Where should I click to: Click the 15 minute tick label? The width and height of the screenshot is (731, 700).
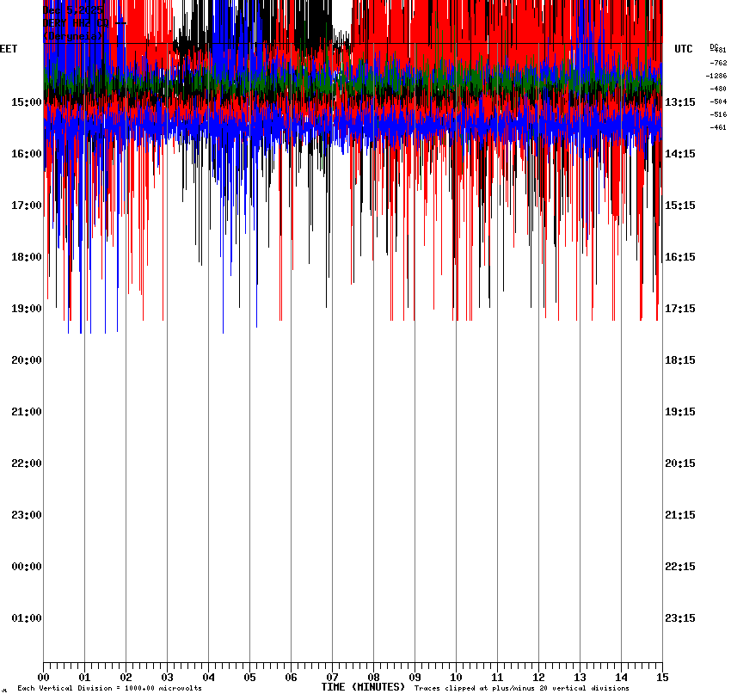coord(661,677)
